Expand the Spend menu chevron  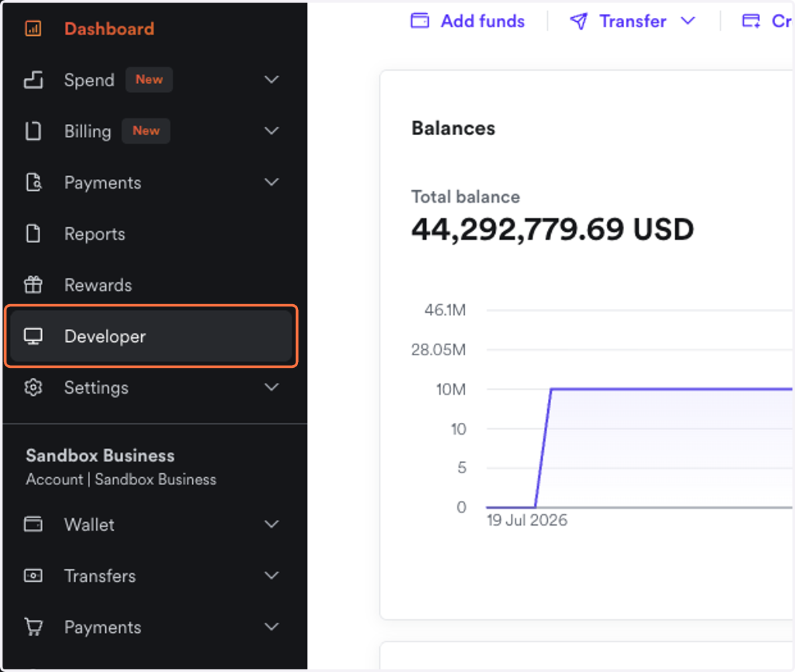coord(272,80)
